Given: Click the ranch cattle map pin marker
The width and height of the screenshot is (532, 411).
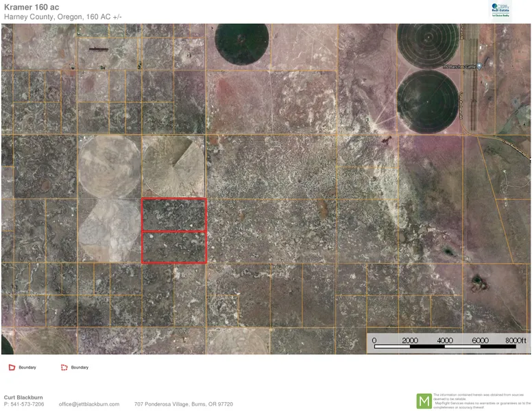Looking at the screenshot, I should (479, 66).
